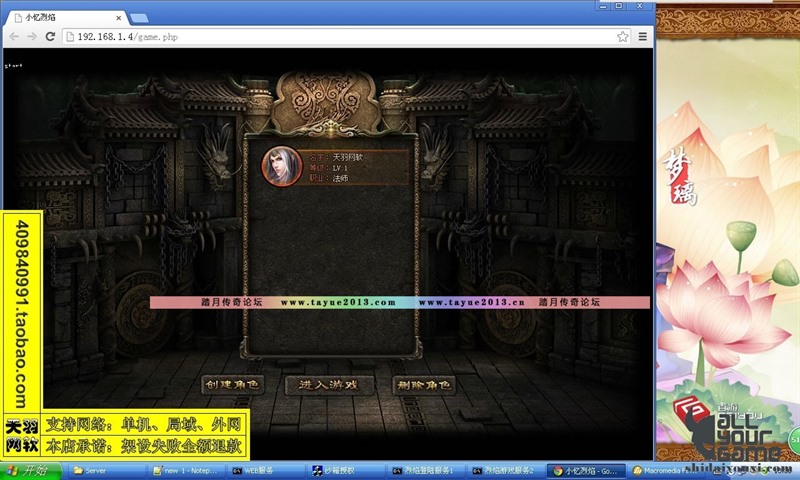
Task: Open the Windows 开始 Start menu
Action: 31,470
